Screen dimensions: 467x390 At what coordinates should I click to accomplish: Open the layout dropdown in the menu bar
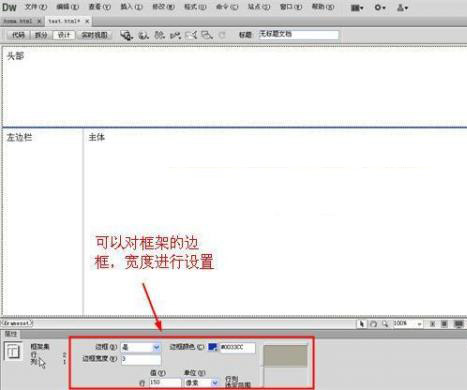tap(357, 7)
